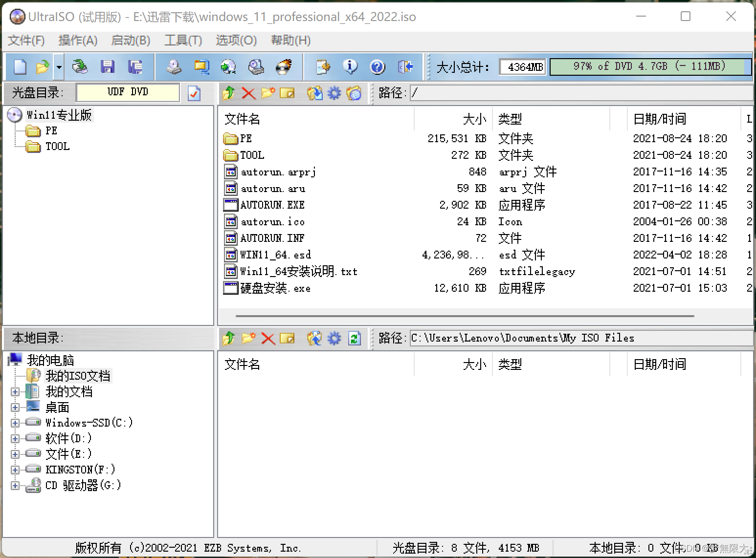Click the blue gear icon in local pane
The width and height of the screenshot is (756, 558).
tap(334, 338)
